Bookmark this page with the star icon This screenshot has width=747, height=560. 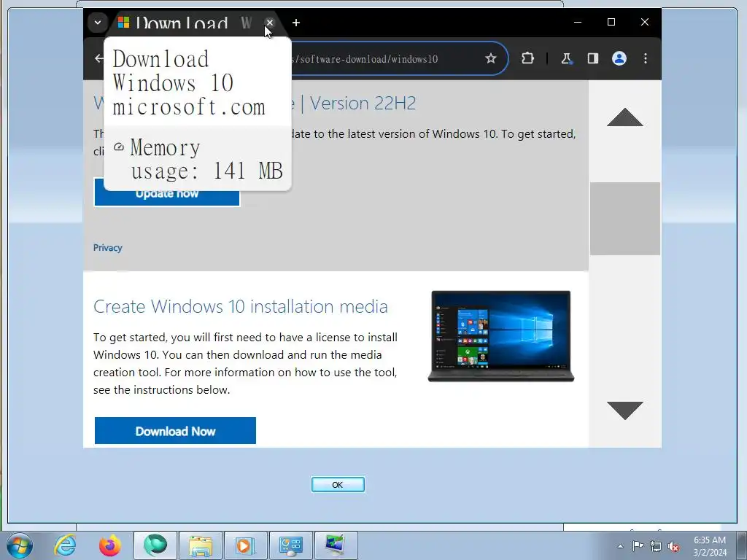click(491, 58)
